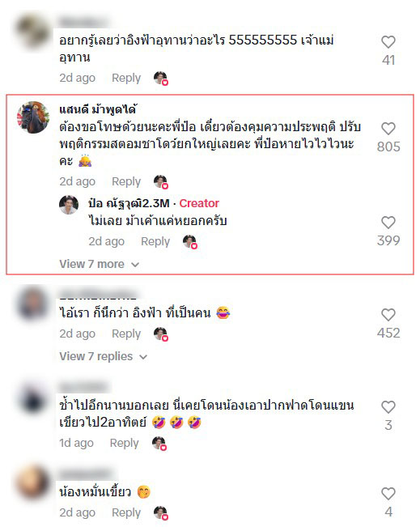Screen dimensions: 420x527
Task: Like the comment with 452 likes
Action: coord(388,315)
